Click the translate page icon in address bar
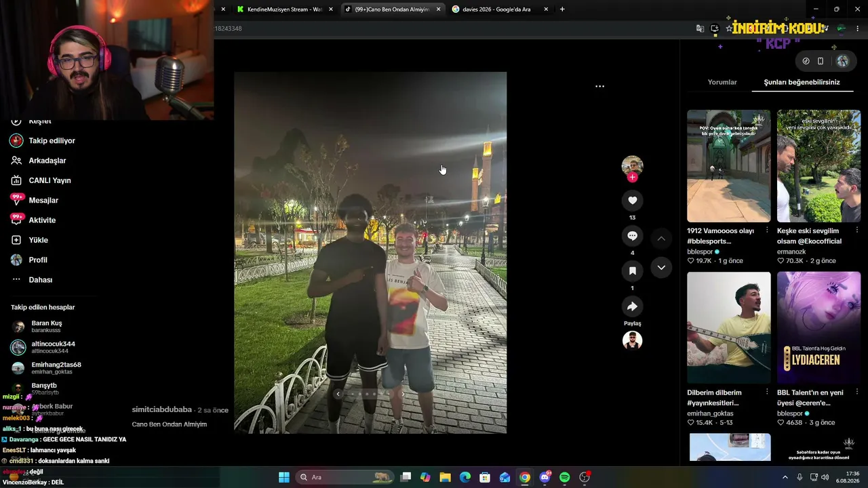 tap(700, 28)
